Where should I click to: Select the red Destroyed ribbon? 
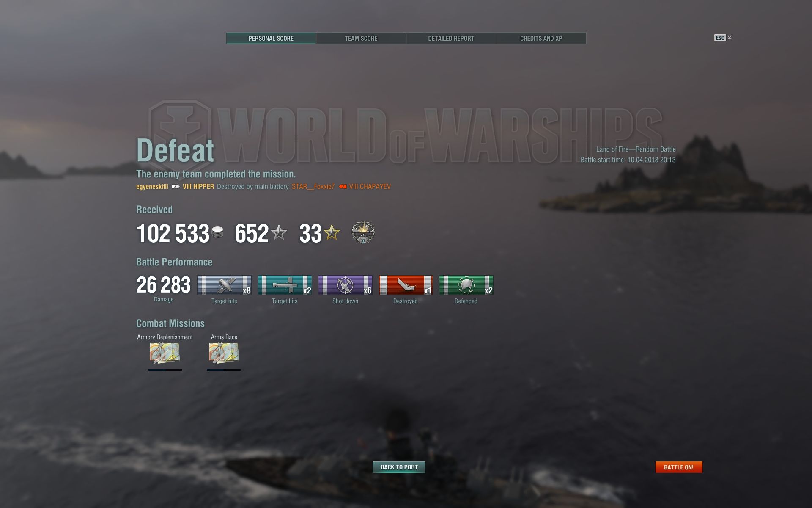click(x=406, y=285)
